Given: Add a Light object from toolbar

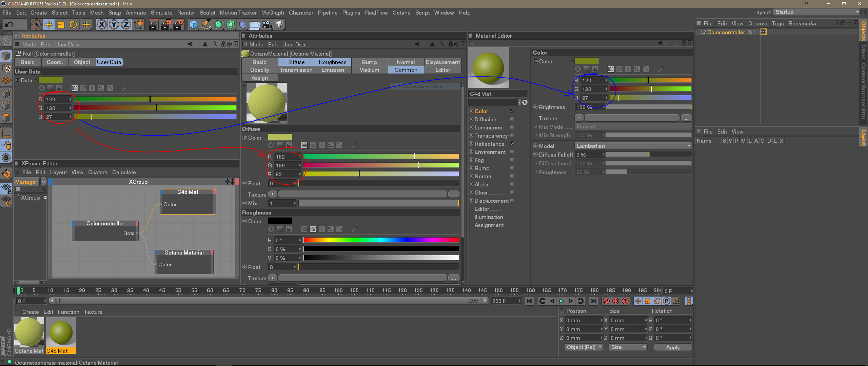Looking at the screenshot, I should pos(279,24).
